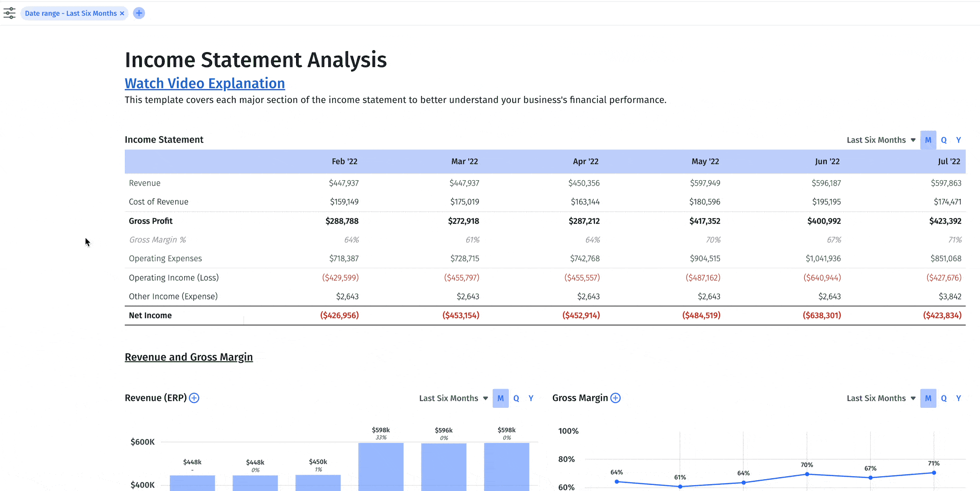Add a new filter with the plus icon
Viewport: 980px width, 491px height.
coord(139,13)
